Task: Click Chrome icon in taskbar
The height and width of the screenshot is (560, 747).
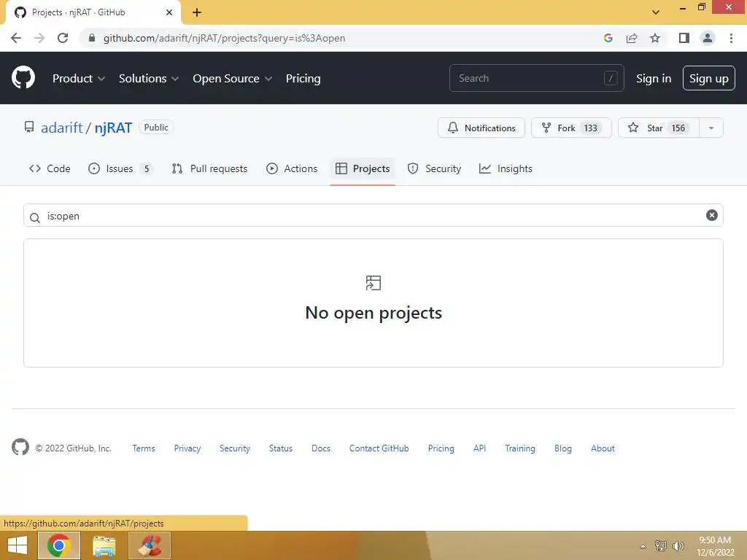Action: pyautogui.click(x=59, y=545)
